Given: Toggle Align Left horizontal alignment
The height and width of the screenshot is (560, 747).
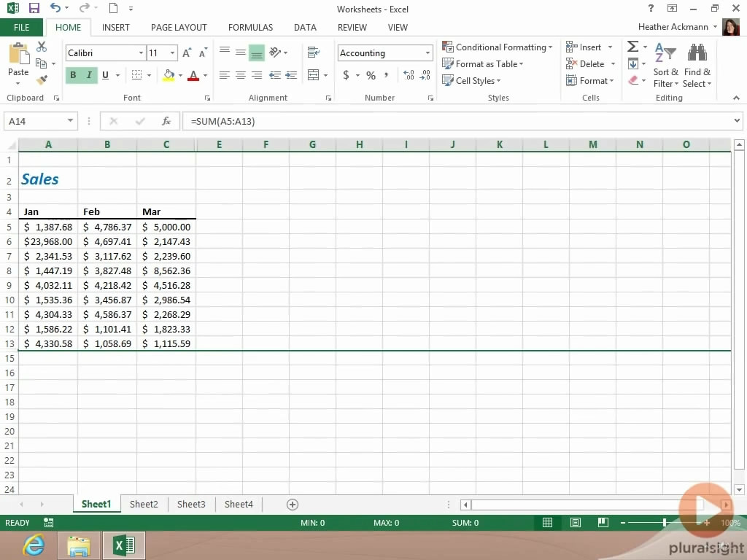Looking at the screenshot, I should (225, 75).
